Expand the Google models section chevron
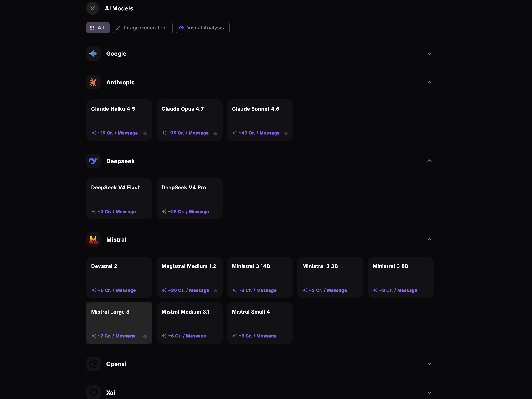The width and height of the screenshot is (532, 399). (429, 54)
